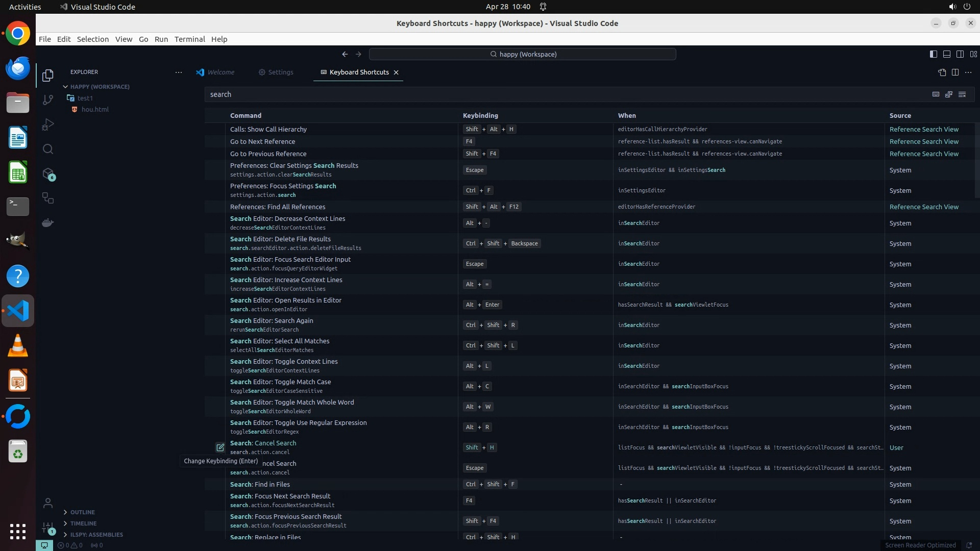Collapse the HAPPY (WORKSPACE) folder
Viewport: 980px width, 551px height.
click(x=100, y=87)
